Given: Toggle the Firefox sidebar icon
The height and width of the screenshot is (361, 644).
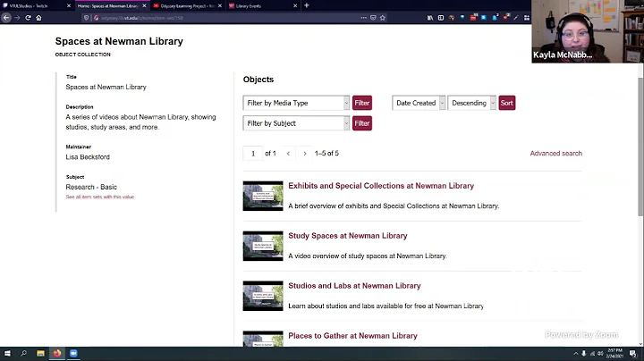Looking at the screenshot, I should pyautogui.click(x=441, y=18).
